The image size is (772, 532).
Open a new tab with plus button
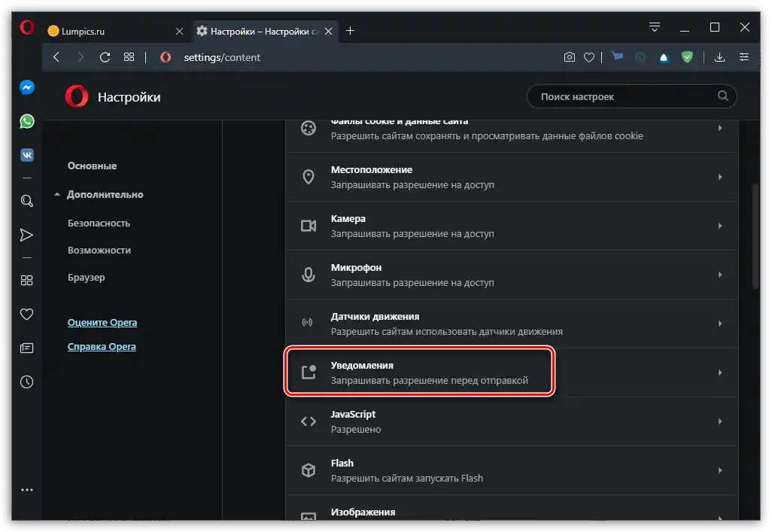pos(350,31)
